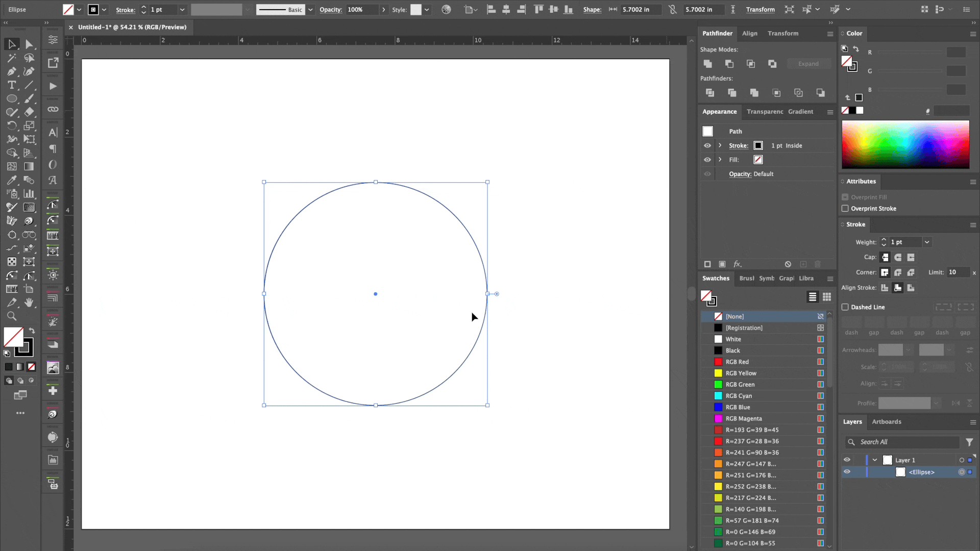Click the Transform link in control bar
This screenshot has height=551, width=980.
pyautogui.click(x=760, y=10)
